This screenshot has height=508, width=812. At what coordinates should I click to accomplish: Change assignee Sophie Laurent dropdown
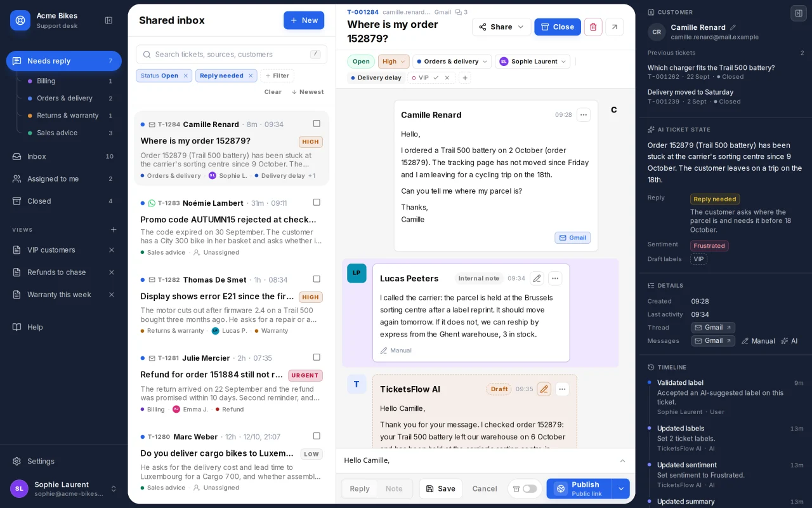[533, 62]
